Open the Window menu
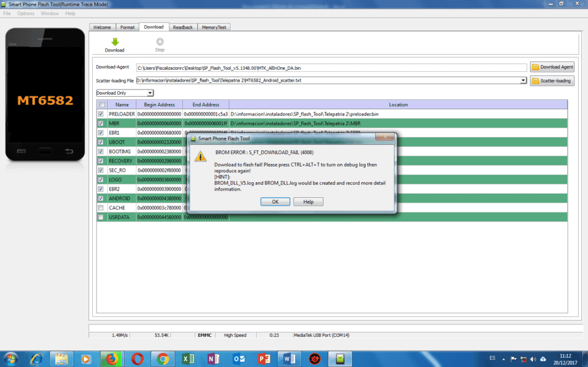 click(50, 14)
